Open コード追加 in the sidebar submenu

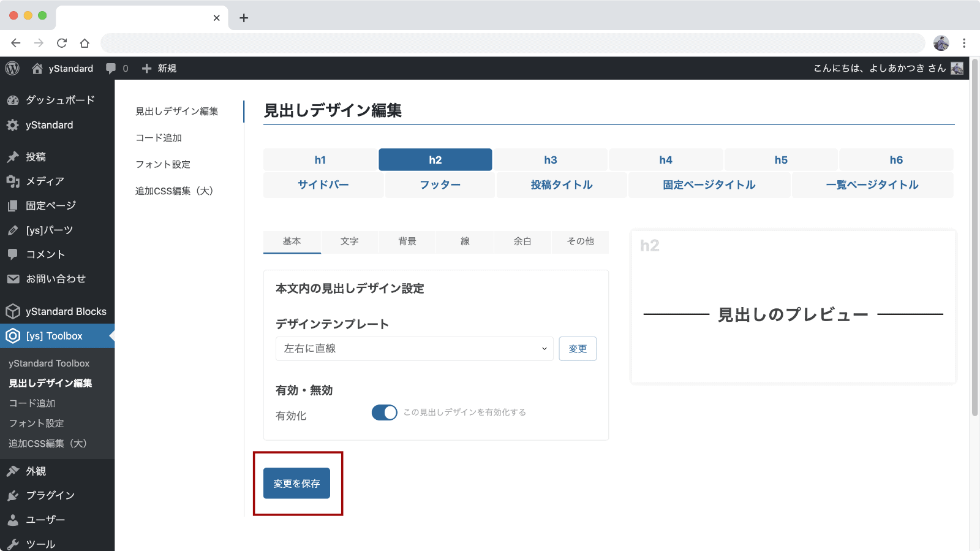32,403
